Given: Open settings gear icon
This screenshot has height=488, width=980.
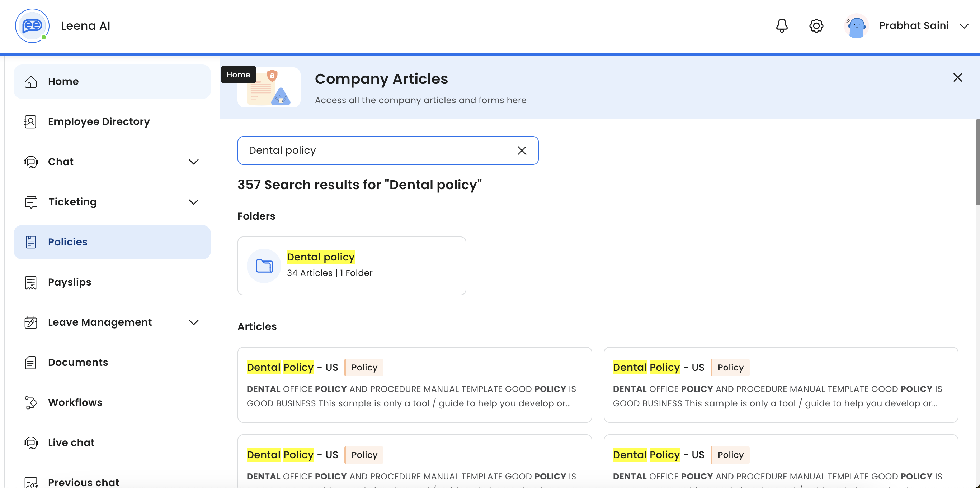Looking at the screenshot, I should point(816,25).
